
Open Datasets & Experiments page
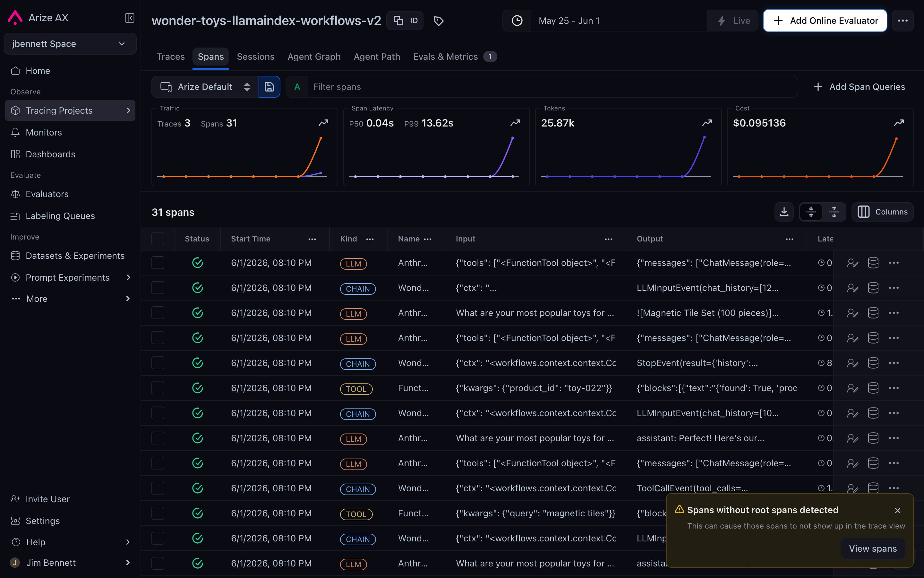[x=70, y=256]
